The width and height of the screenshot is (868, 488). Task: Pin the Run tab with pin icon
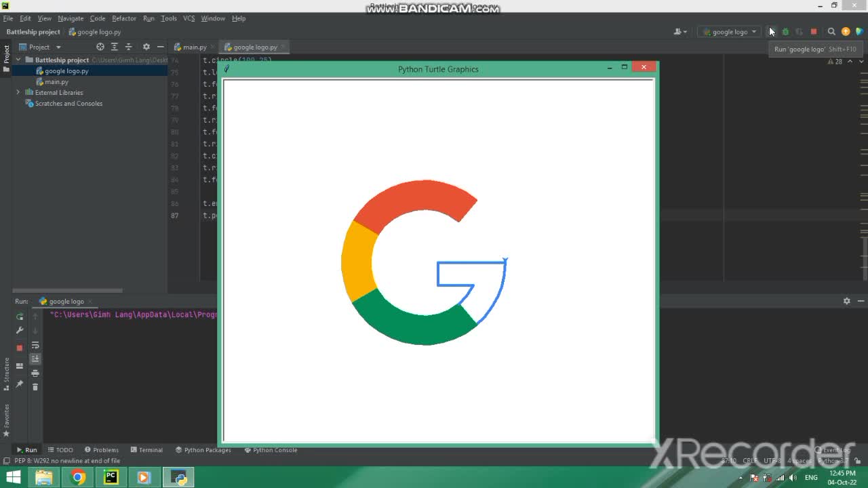point(20,384)
